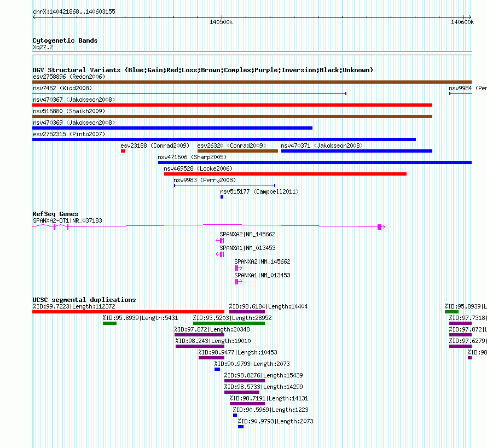This screenshot has width=487, height=448.
Task: Select duplication %ID:97.872|Length:20348 label
Action: [x=212, y=329]
